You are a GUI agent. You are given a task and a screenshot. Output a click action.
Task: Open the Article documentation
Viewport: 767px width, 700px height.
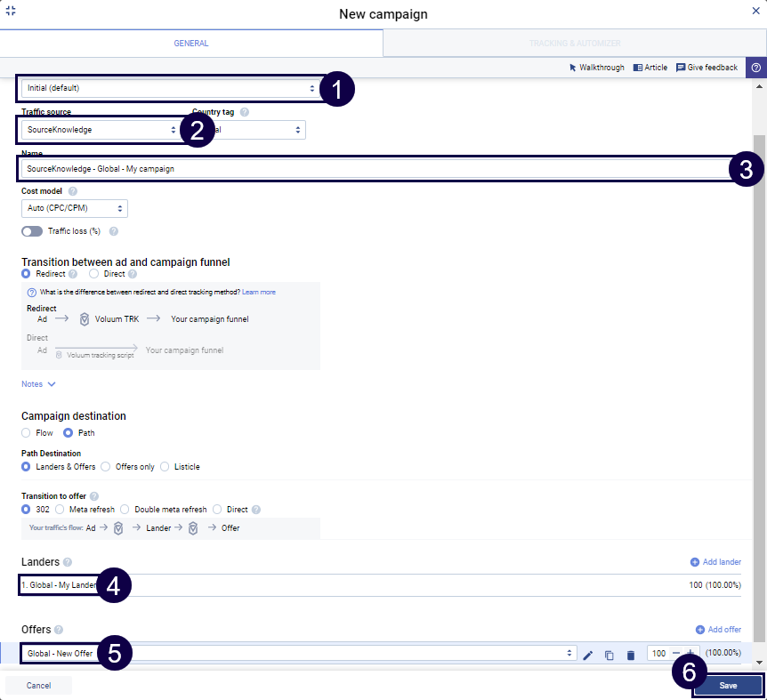650,68
